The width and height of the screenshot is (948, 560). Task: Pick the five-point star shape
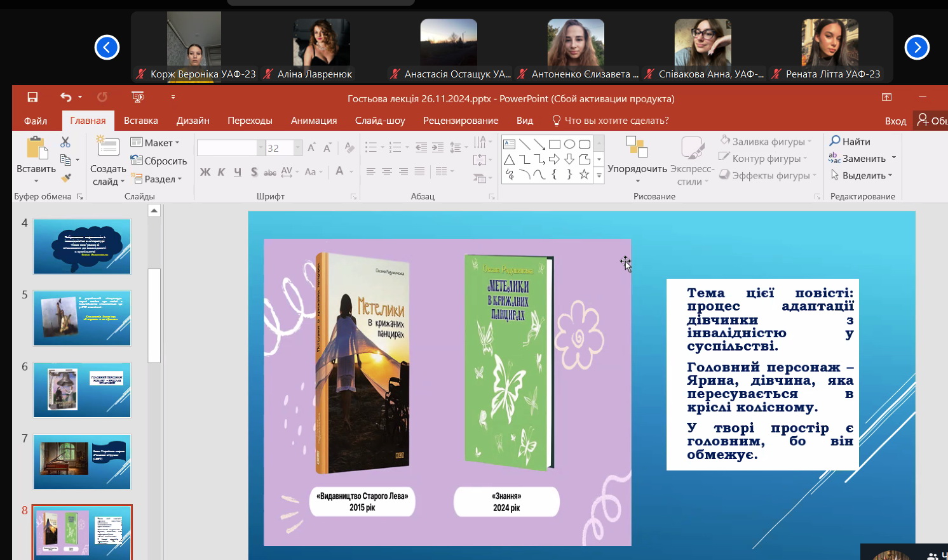point(584,174)
